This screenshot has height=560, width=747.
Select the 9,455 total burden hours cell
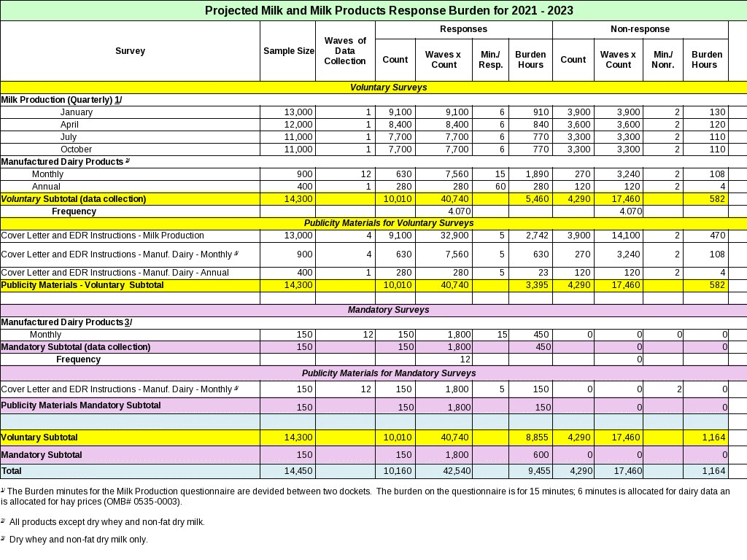coord(530,472)
